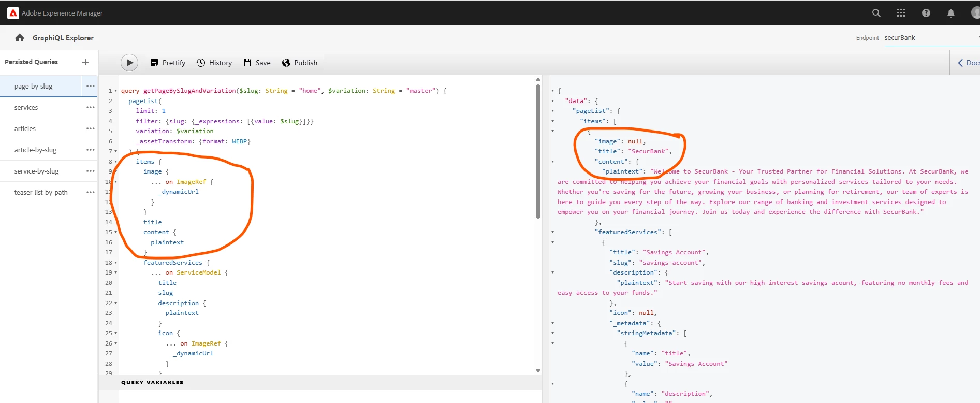Viewport: 980px width, 403px height.
Task: Collapse the "_metadata" object in results
Action: click(x=553, y=323)
